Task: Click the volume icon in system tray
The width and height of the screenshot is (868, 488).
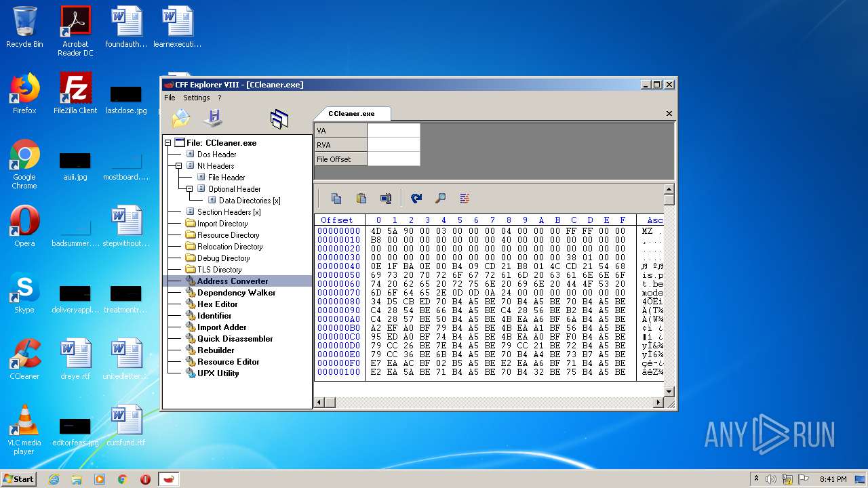Action: (x=770, y=479)
